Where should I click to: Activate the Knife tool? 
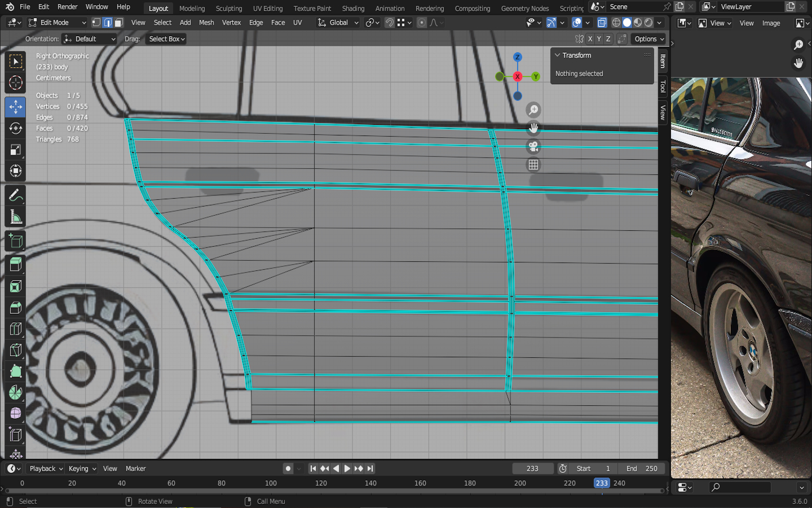click(16, 350)
